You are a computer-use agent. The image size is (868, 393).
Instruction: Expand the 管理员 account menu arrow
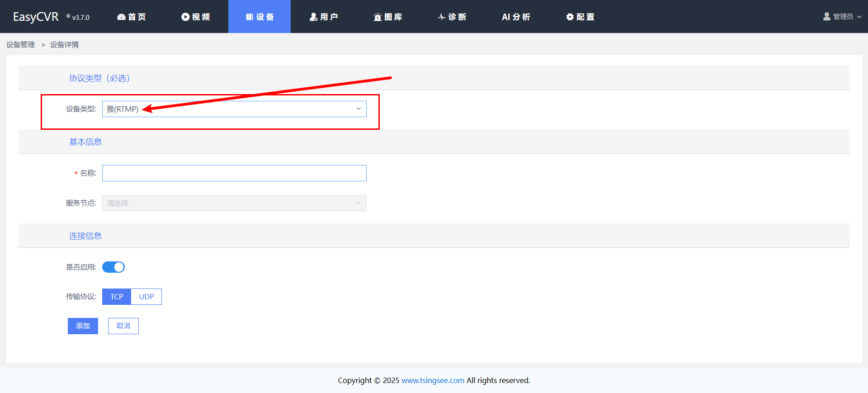(859, 17)
